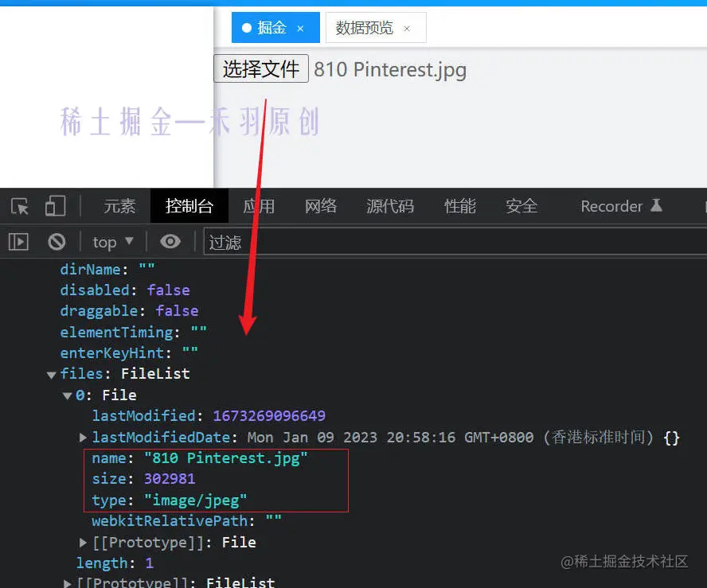Click the Recorder flask icon
Viewport: 707px width, 588px height.
(x=656, y=205)
